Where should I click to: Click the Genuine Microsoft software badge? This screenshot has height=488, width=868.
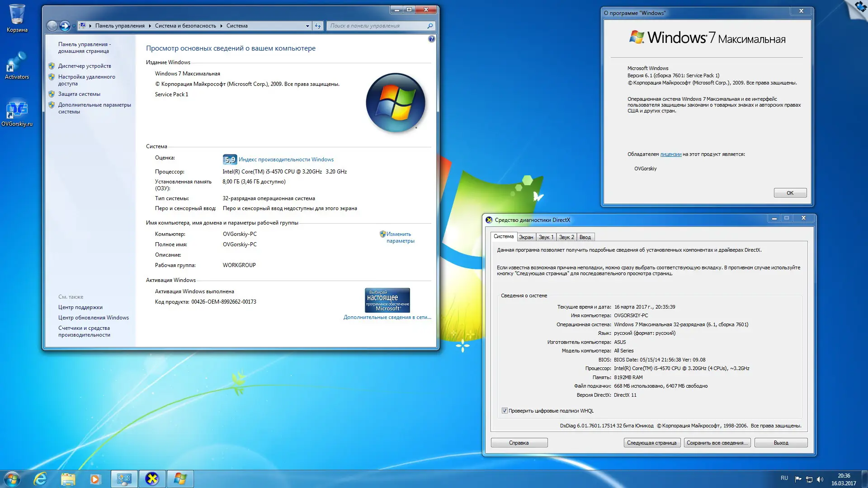387,300
